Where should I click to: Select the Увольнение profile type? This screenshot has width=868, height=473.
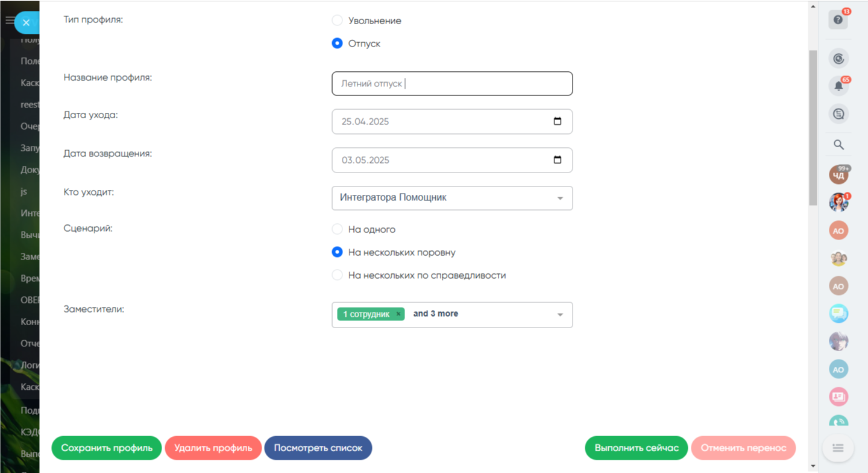(x=338, y=21)
